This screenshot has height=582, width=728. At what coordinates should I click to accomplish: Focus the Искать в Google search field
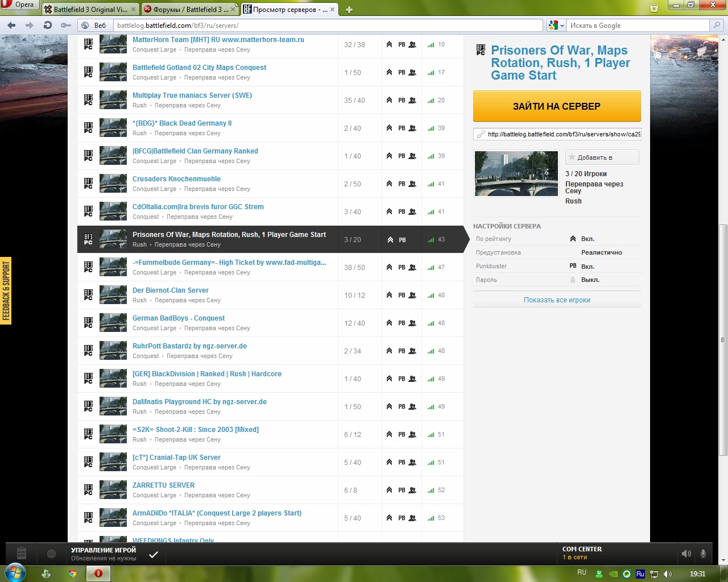click(638, 25)
